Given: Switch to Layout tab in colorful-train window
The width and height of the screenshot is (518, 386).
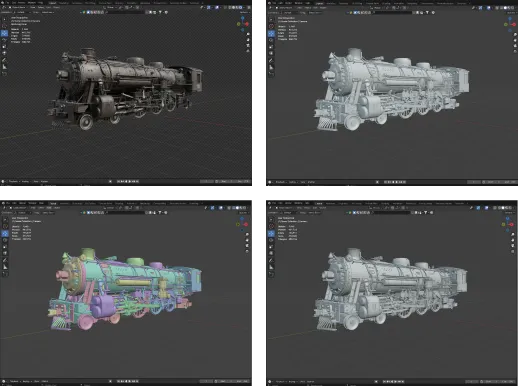Looking at the screenshot, I should click(x=53, y=203).
